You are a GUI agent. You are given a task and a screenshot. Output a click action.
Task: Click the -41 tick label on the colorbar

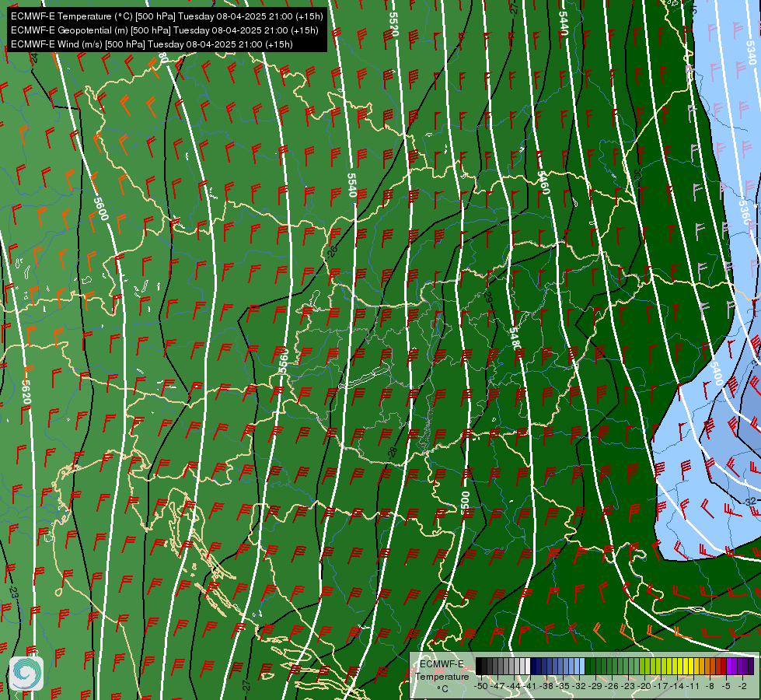pyautogui.click(x=531, y=686)
